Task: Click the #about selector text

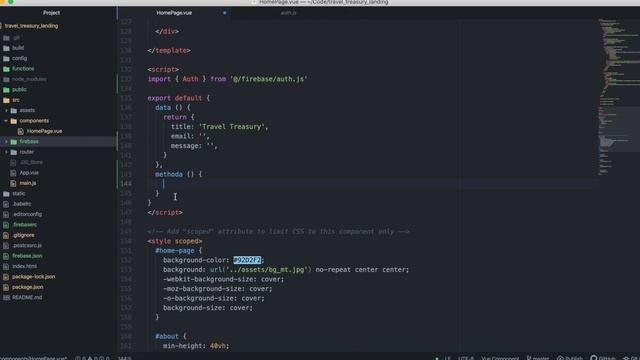Action: (x=167, y=336)
